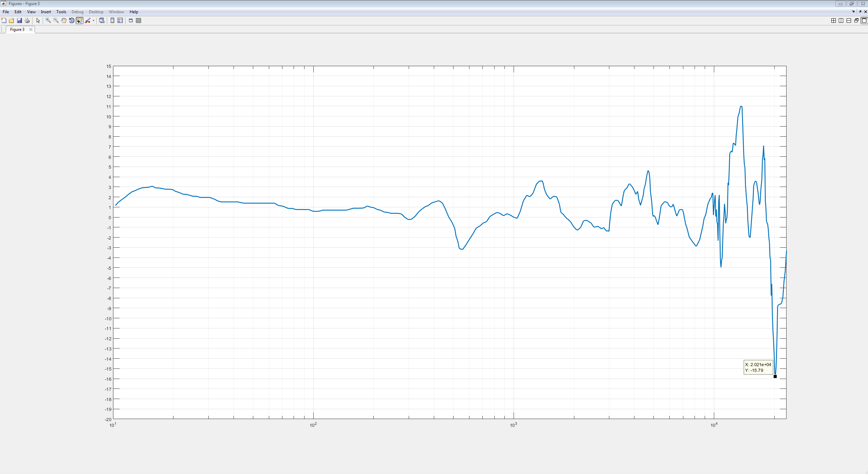Click the data tip showing X: 2.021e+04
The width and height of the screenshot is (868, 474).
point(758,367)
